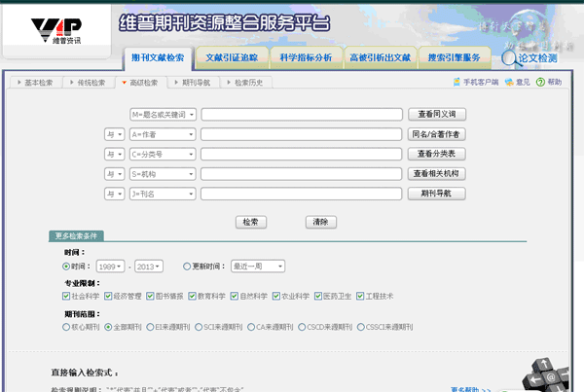This screenshot has width=584, height=392.
Task: Click the 作者 search text field
Action: (x=302, y=134)
